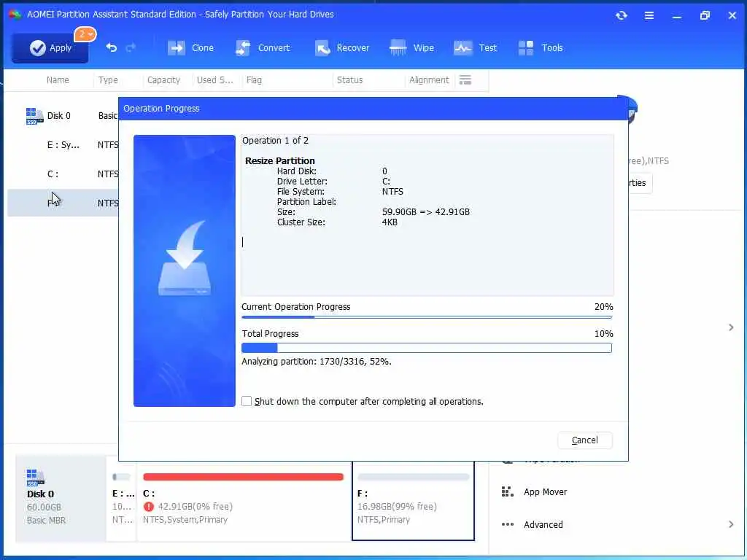
Task: Sort by Flag column header
Action: 254,80
